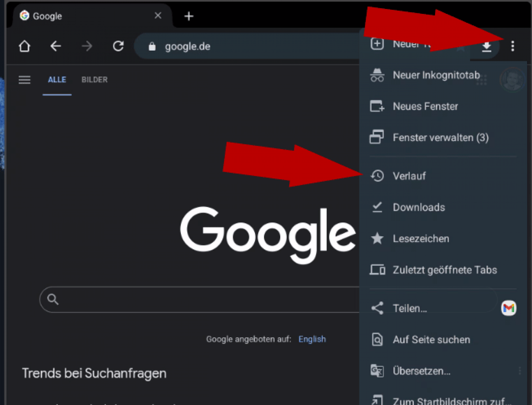Click the new window icon
This screenshot has width=532, height=405.
point(377,106)
